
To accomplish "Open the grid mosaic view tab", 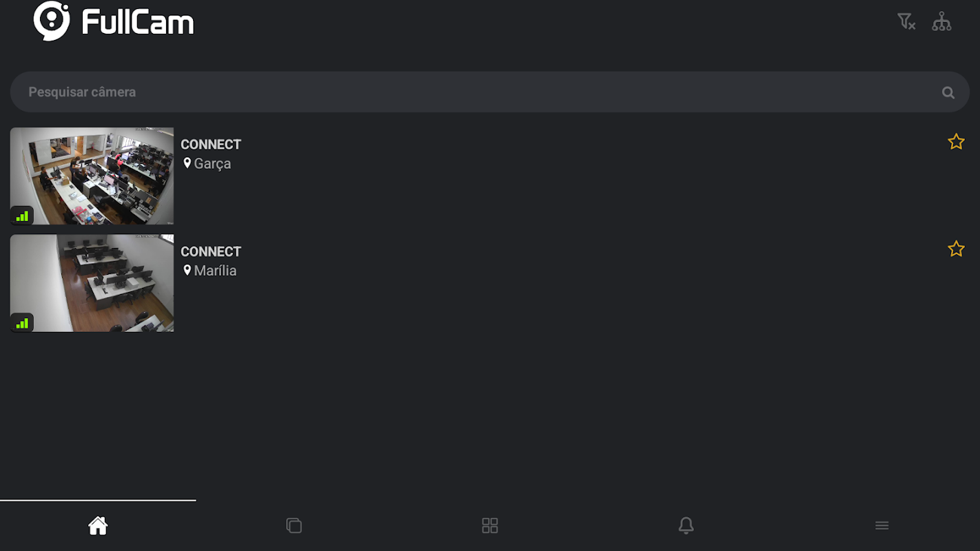I will click(490, 526).
